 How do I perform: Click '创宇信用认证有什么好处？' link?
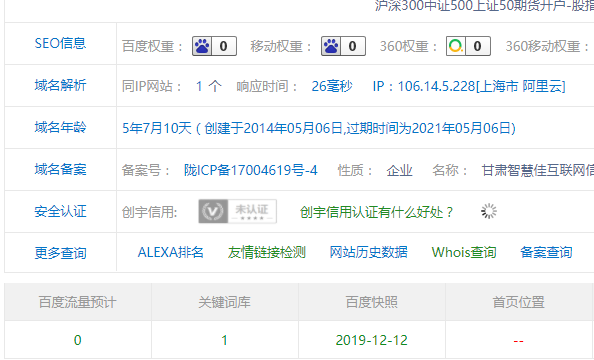coord(377,212)
